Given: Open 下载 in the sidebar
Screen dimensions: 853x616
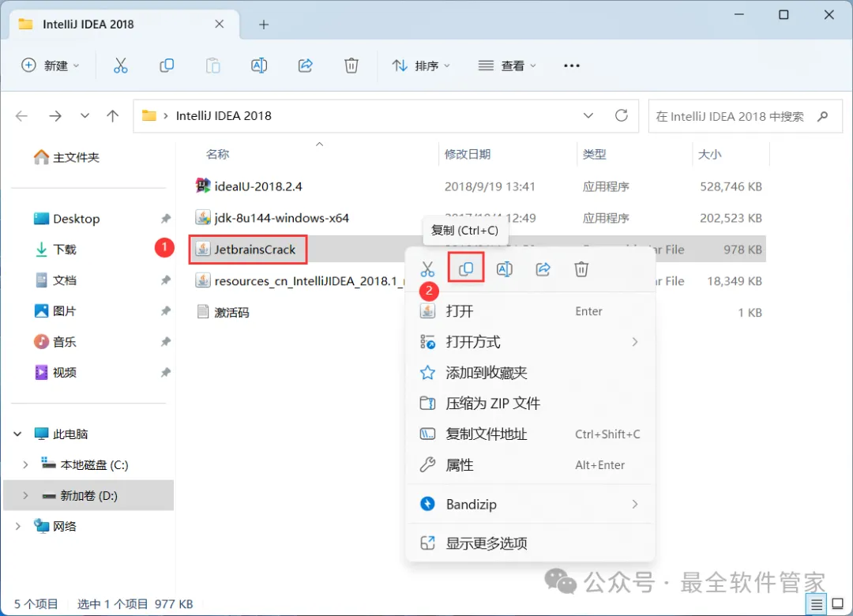Looking at the screenshot, I should [55, 250].
